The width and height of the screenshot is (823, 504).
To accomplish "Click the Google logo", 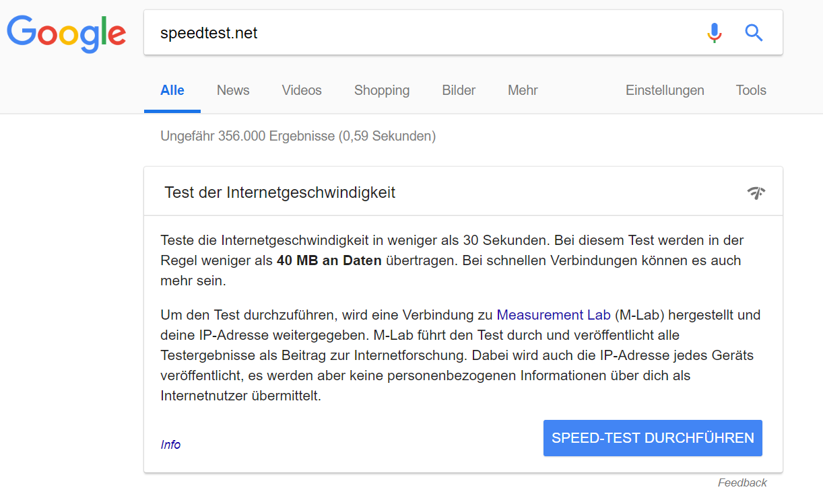I will point(65,32).
